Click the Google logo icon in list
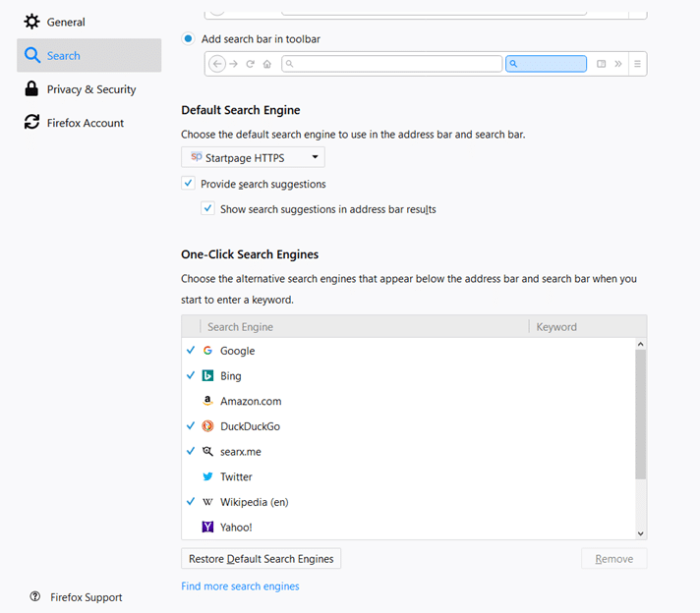 click(207, 351)
